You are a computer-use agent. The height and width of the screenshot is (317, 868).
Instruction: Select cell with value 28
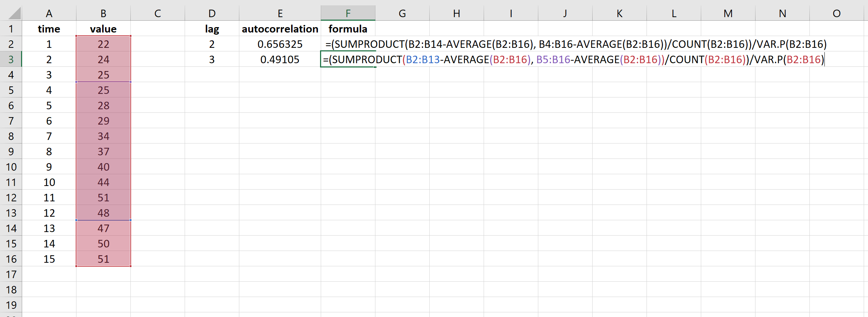point(103,105)
